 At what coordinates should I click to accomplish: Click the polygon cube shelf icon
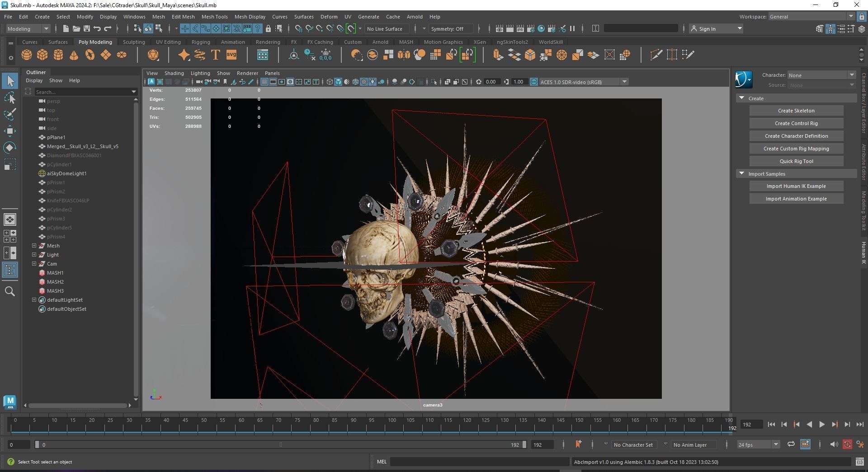tap(42, 55)
